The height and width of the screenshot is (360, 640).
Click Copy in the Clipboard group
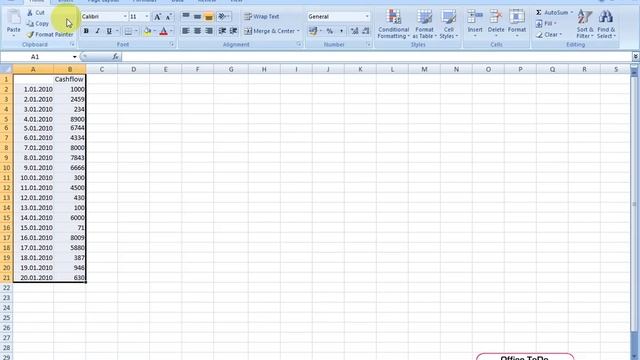38,24
